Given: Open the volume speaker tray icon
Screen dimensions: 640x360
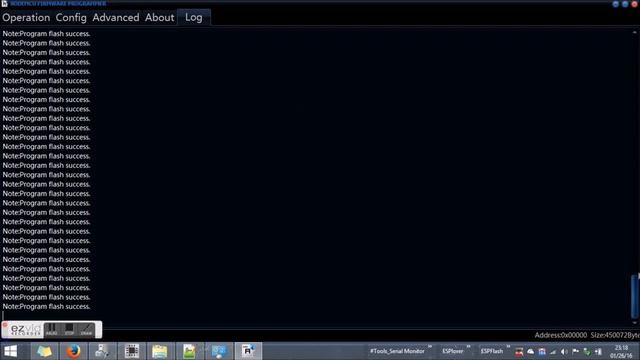Looking at the screenshot, I should point(564,352).
